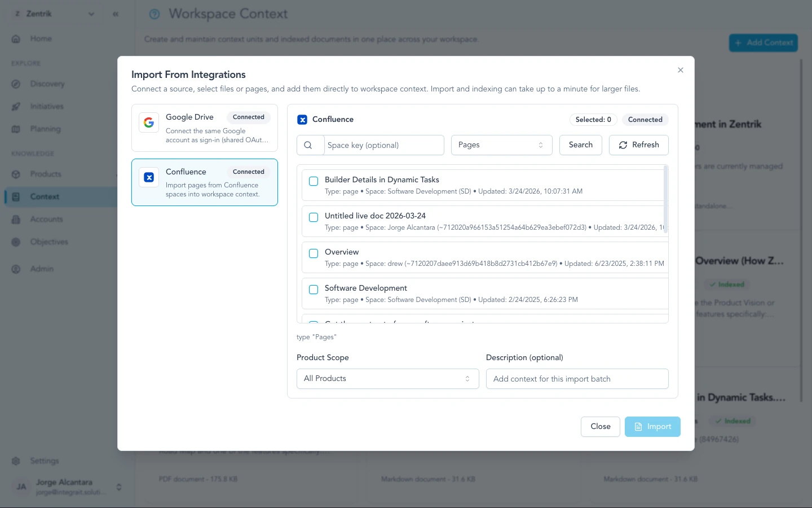Open the All Products scope dropdown
The width and height of the screenshot is (812, 508).
tap(387, 379)
